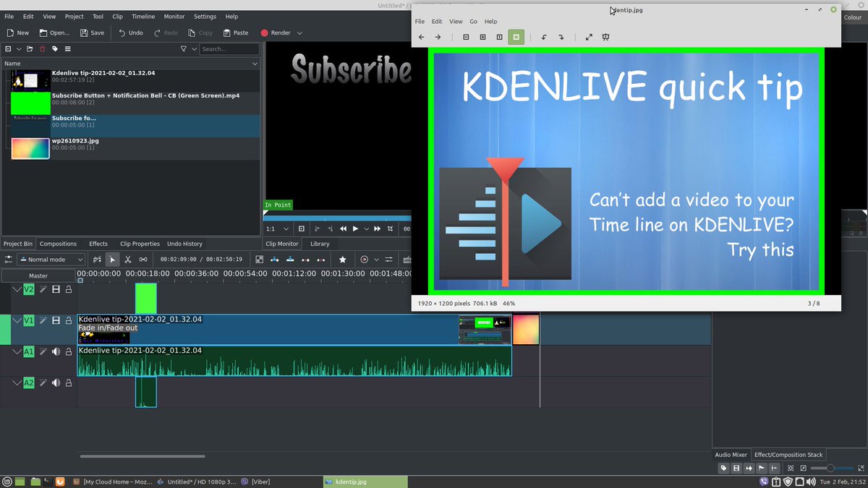
Task: Go to previous image with back arrow
Action: click(421, 37)
